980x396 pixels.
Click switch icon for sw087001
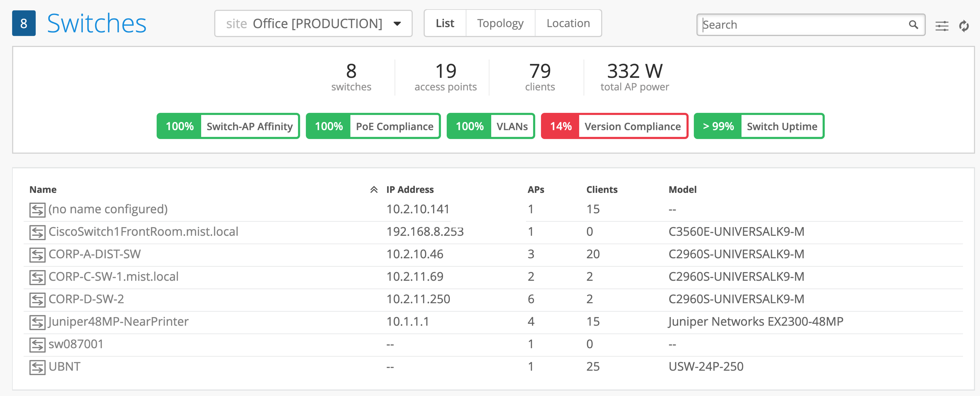pyautogui.click(x=37, y=345)
